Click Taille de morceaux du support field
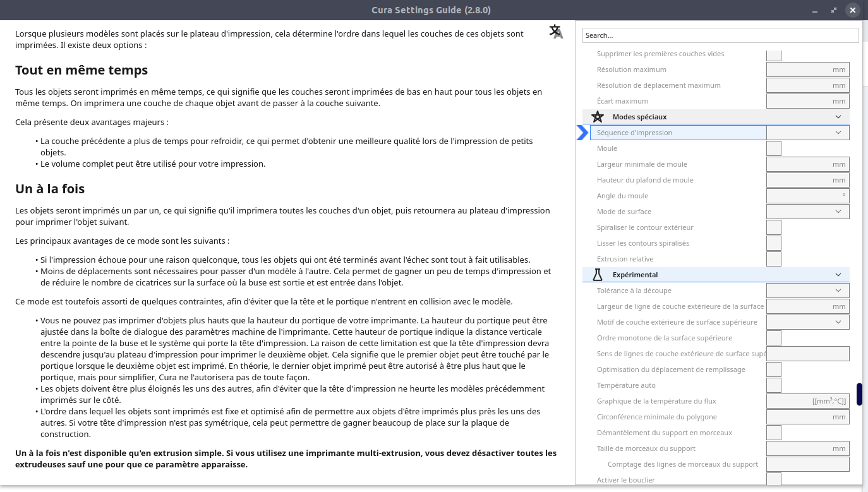868x492 pixels. pyautogui.click(x=808, y=448)
